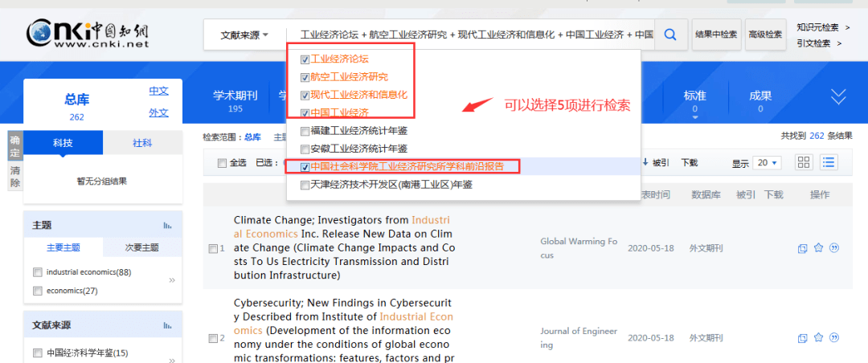Viewport: 868px width, 363px height.
Task: Click 外文期刊 database cell in row 2
Action: coord(706,337)
